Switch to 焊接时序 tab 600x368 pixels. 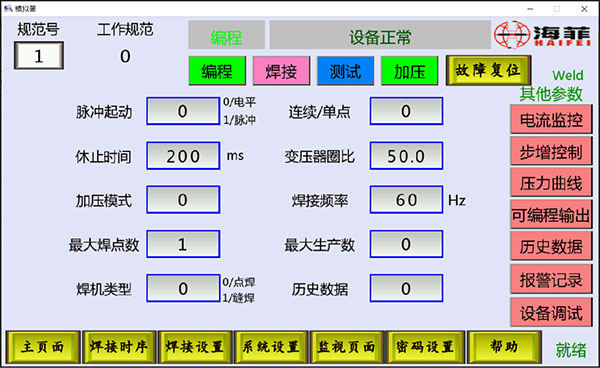(119, 347)
